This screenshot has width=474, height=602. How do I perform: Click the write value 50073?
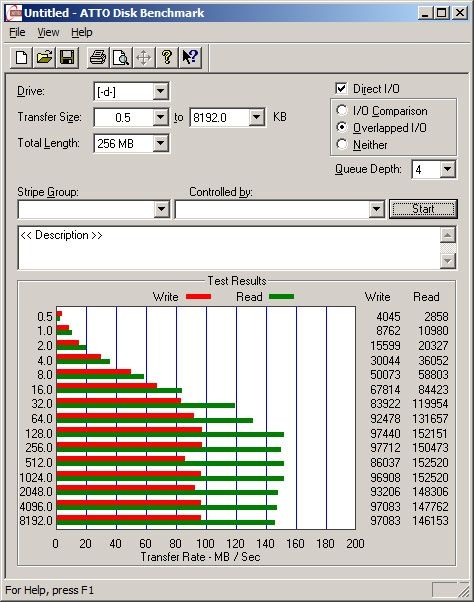[x=385, y=375]
